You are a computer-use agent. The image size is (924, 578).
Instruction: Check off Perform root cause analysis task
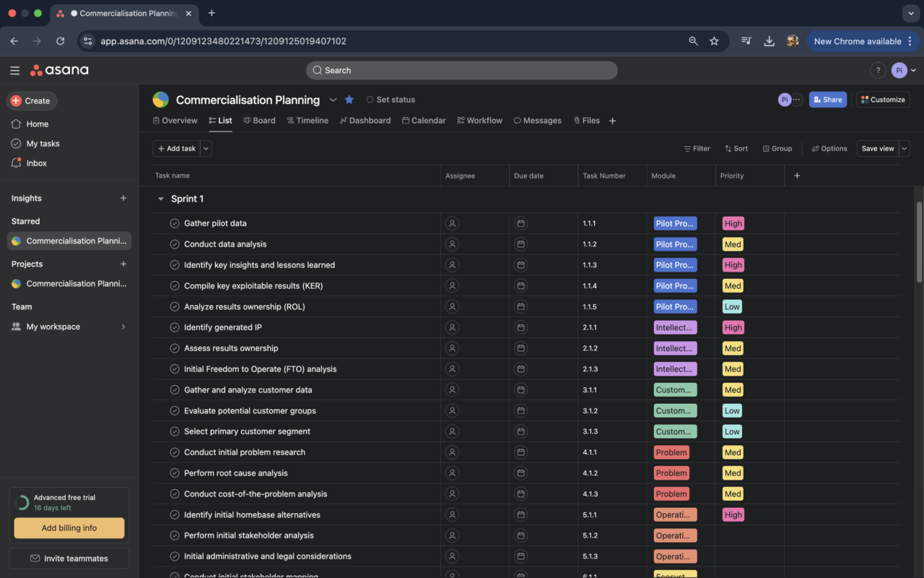[x=175, y=473]
